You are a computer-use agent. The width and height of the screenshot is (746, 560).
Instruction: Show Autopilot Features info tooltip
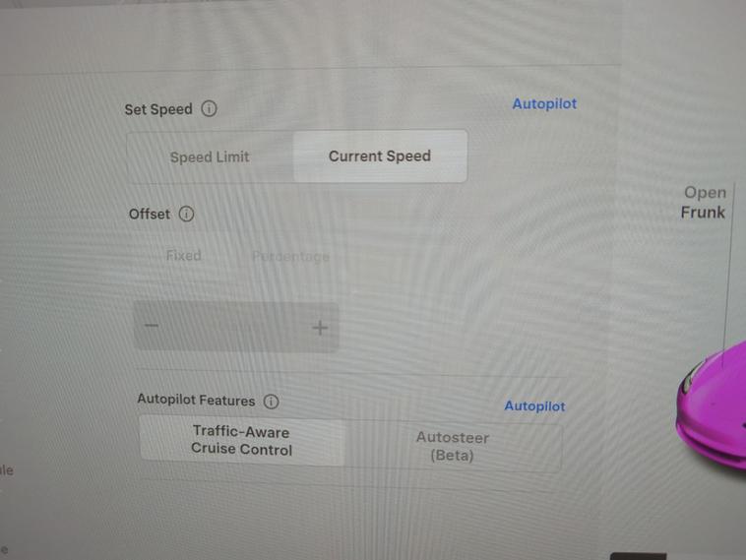(x=272, y=402)
